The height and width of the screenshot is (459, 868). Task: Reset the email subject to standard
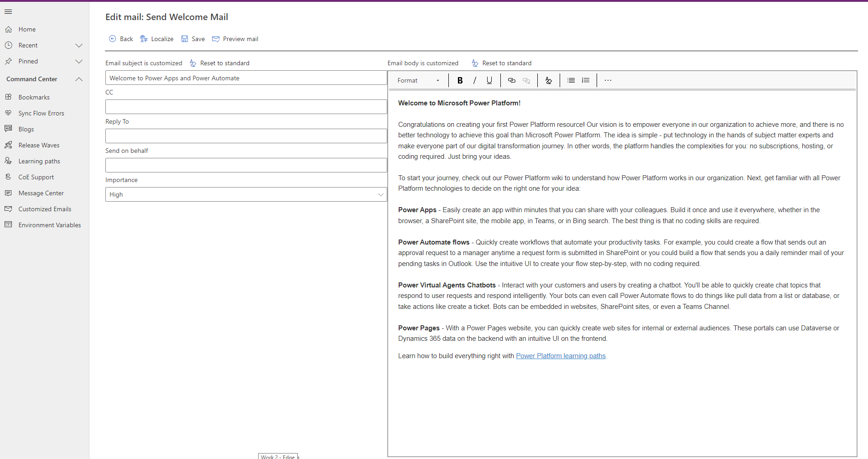tap(219, 63)
